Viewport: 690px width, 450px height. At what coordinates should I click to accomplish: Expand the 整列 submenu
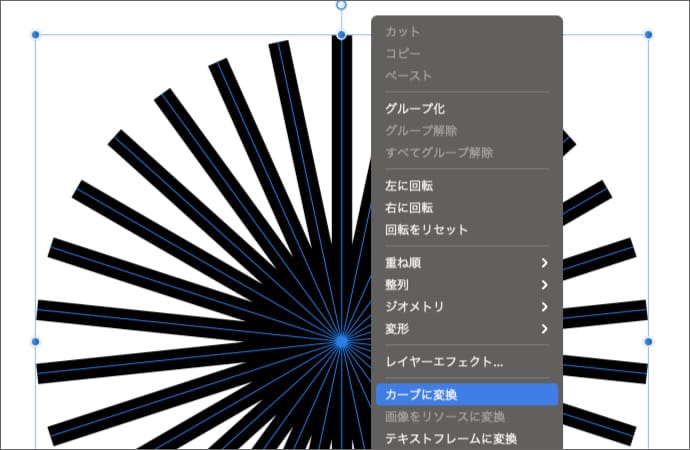click(465, 285)
